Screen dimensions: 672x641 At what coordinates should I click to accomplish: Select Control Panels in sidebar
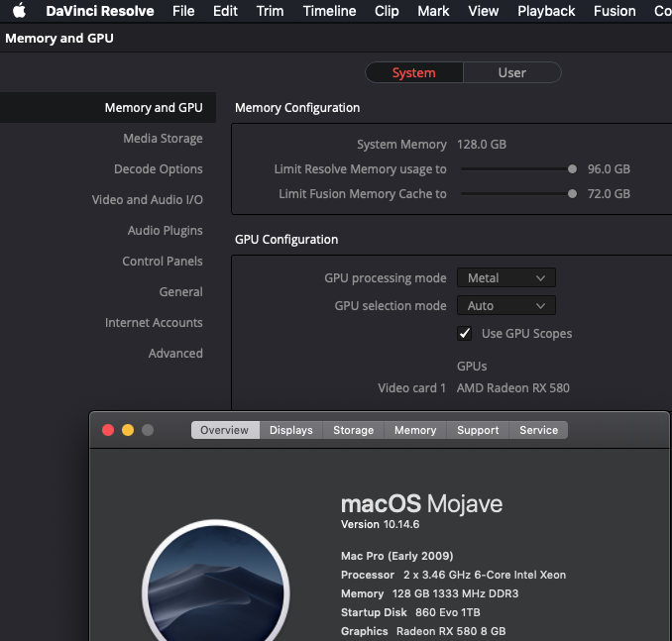click(x=163, y=262)
